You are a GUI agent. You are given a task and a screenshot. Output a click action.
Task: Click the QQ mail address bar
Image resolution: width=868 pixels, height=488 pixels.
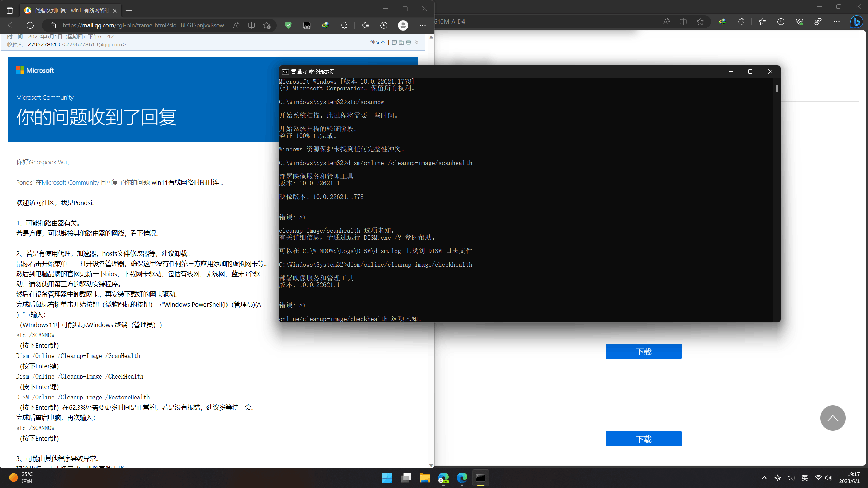[x=146, y=25]
